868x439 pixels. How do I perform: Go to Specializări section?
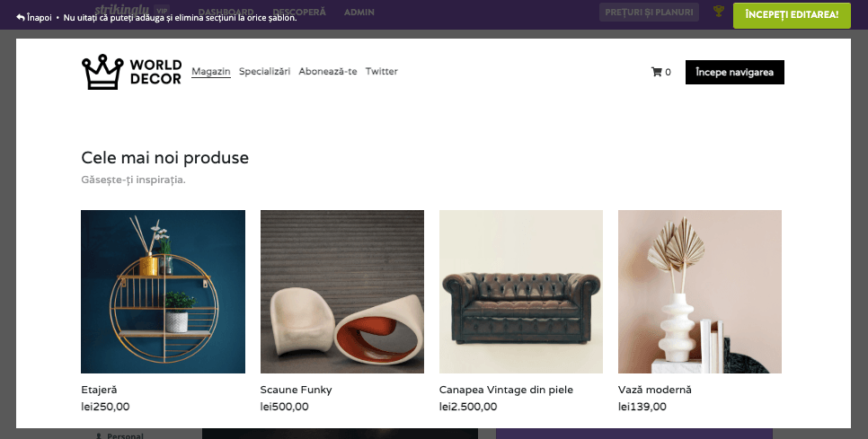pos(264,72)
